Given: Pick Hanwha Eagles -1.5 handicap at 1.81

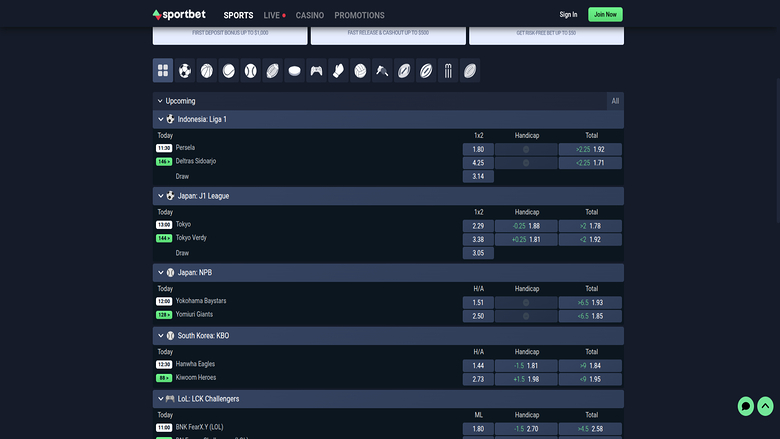Looking at the screenshot, I should pyautogui.click(x=526, y=365).
